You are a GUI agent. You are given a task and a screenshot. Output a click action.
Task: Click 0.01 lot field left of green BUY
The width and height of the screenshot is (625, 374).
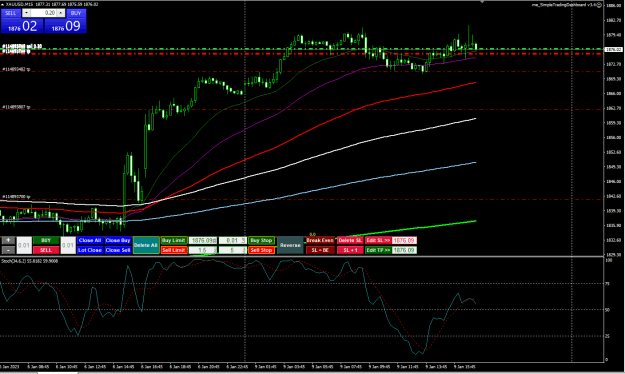24,245
